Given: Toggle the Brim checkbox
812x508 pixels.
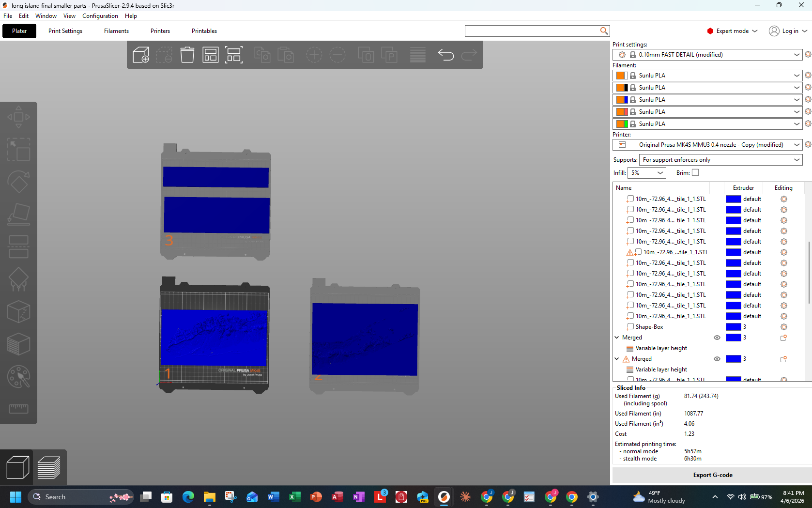Looking at the screenshot, I should pyautogui.click(x=695, y=172).
